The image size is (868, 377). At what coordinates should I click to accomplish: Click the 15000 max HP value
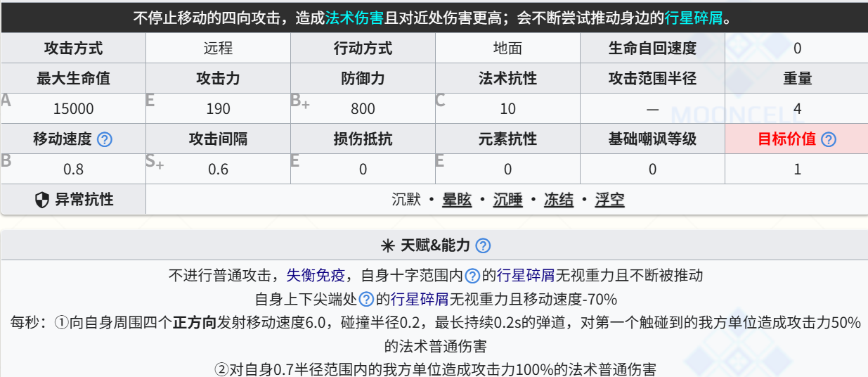(x=73, y=109)
